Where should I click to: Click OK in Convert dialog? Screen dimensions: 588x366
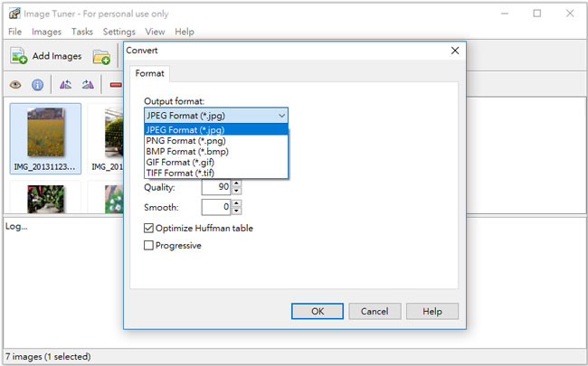(318, 311)
